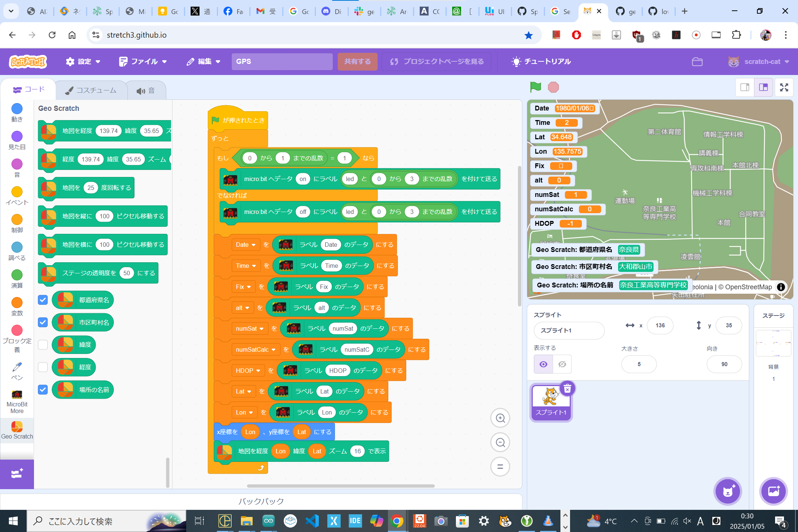798x532 pixels.
Task: Zoom out of the code workspace
Action: pos(500,443)
